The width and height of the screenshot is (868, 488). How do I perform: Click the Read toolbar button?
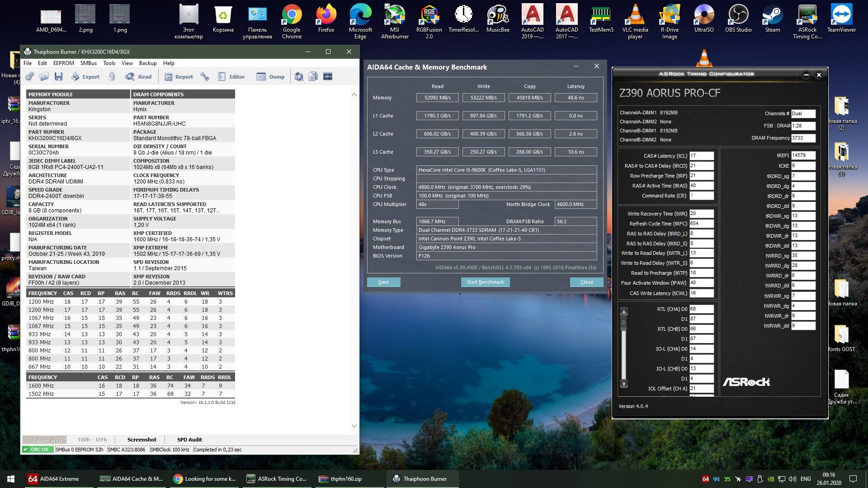point(138,77)
